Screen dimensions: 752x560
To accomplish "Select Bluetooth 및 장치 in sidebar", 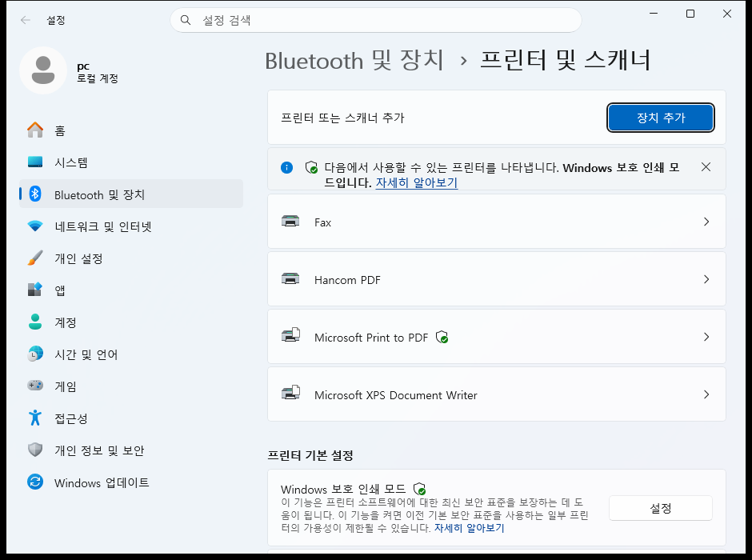I will [131, 194].
